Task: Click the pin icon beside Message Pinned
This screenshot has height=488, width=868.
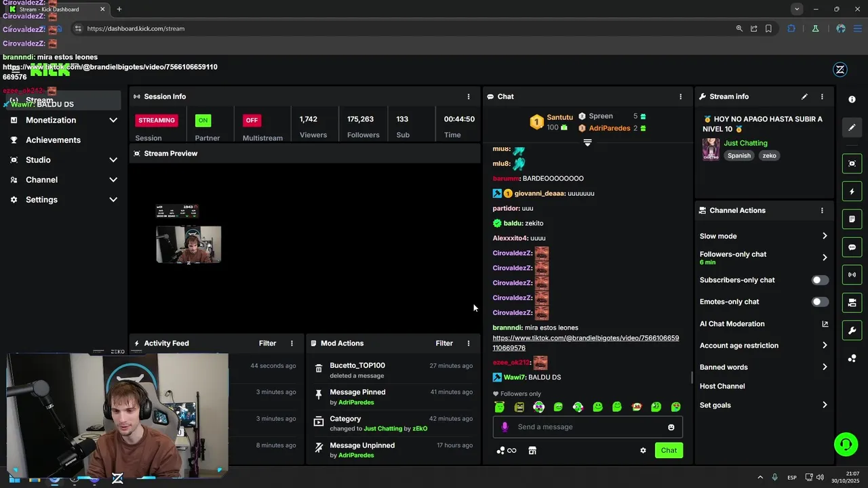Action: (x=319, y=394)
